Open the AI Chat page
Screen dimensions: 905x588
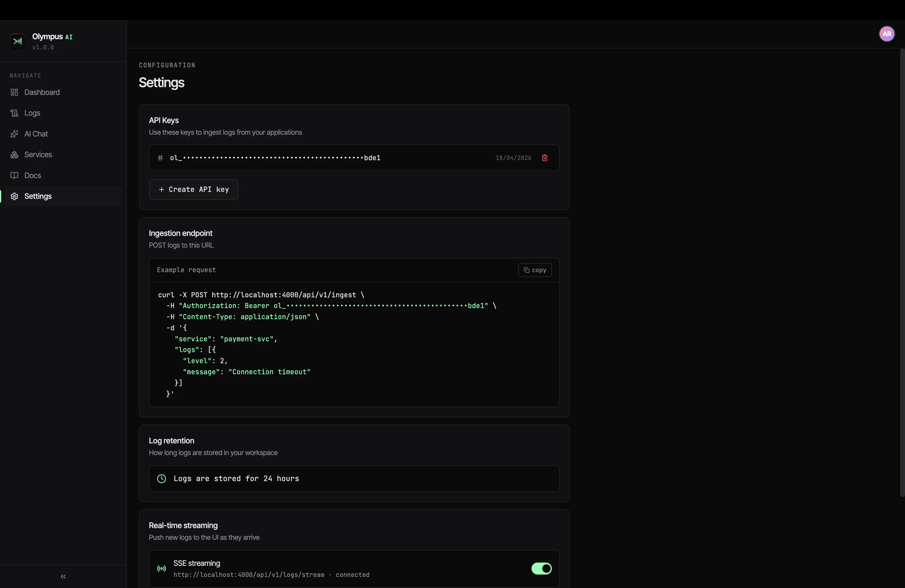point(36,134)
